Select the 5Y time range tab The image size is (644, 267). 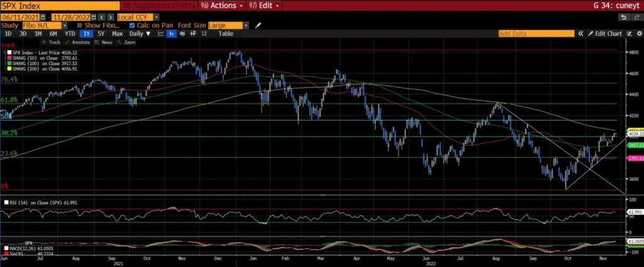click(102, 33)
